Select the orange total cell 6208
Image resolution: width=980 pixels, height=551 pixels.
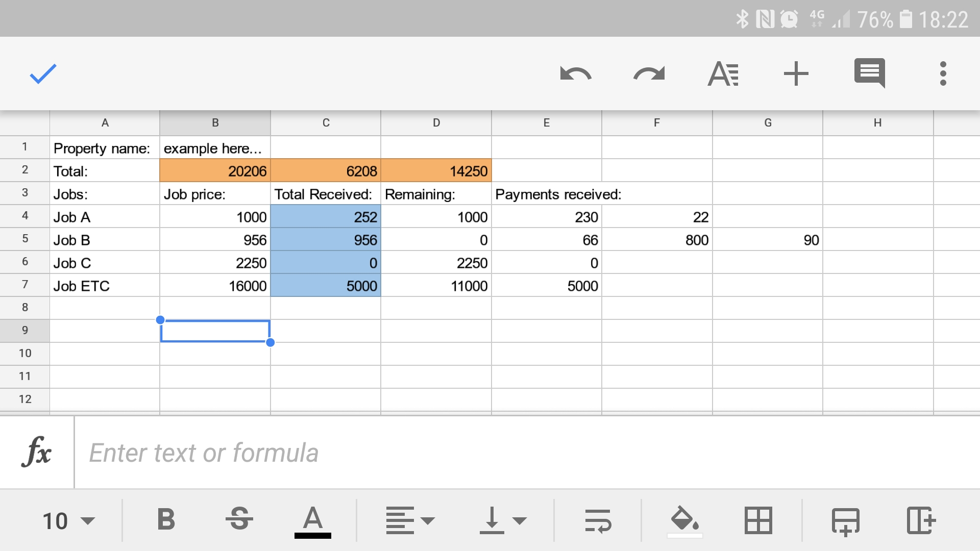[x=326, y=170]
